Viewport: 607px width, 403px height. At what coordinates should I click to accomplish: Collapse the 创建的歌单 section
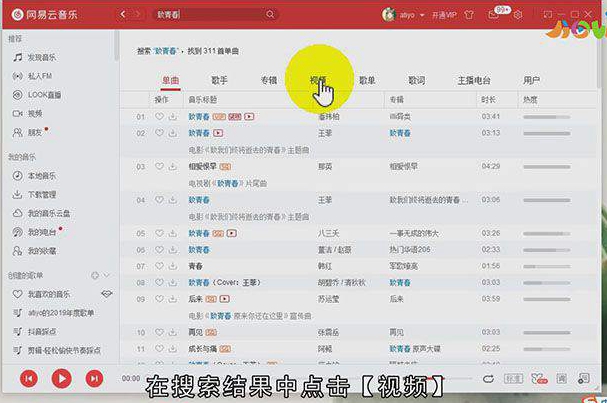click(107, 275)
